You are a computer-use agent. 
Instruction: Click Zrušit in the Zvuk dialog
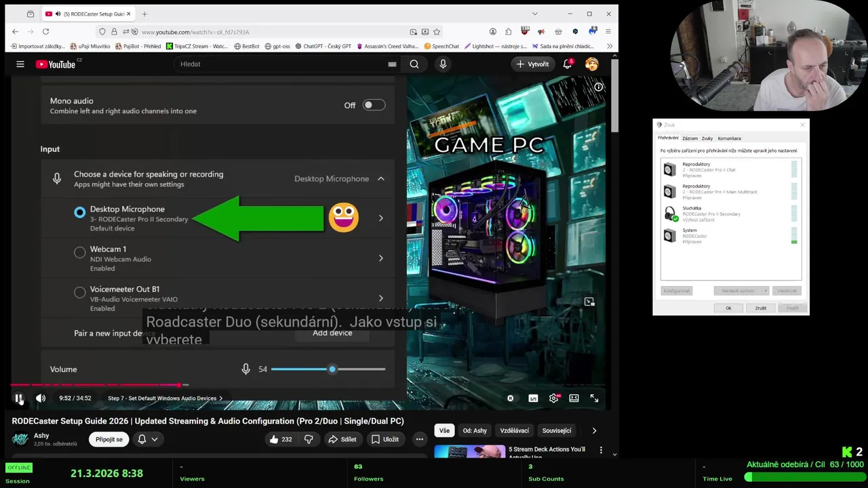[x=761, y=308]
